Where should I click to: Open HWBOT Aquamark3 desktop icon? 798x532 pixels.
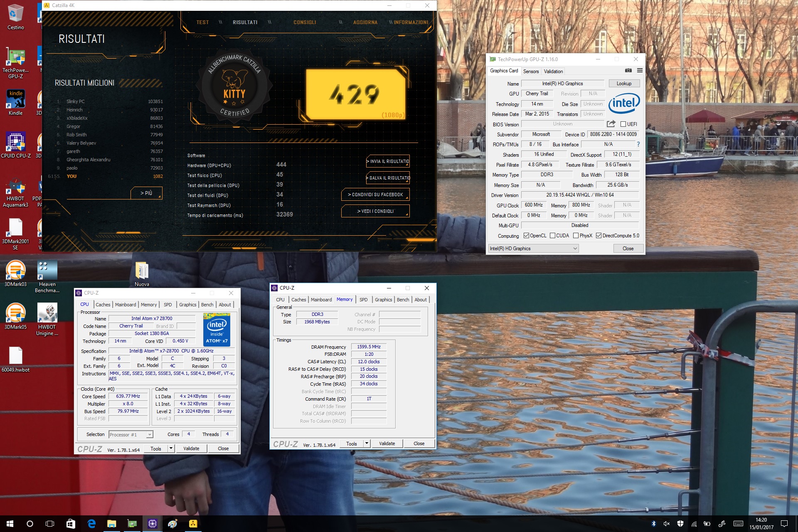(x=16, y=192)
